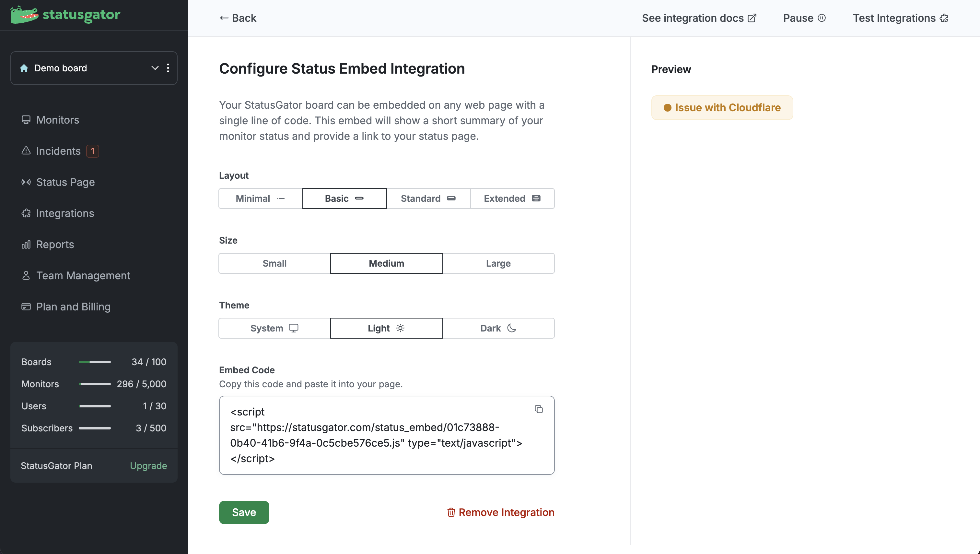Click the Reports bar chart icon
Screen dimensions: 980x554
click(26, 245)
